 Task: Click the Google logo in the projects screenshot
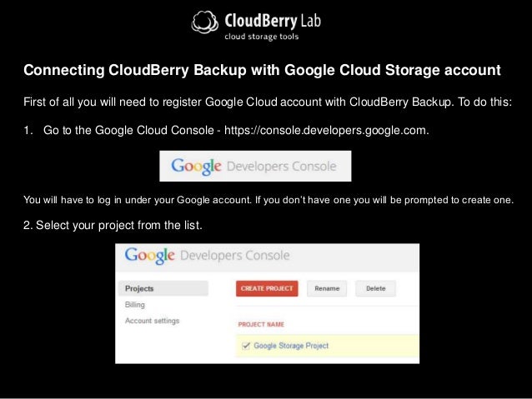click(x=149, y=256)
